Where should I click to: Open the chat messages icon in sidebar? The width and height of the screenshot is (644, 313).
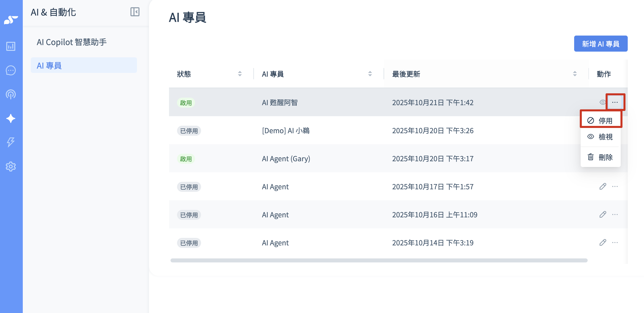pyautogui.click(x=11, y=70)
